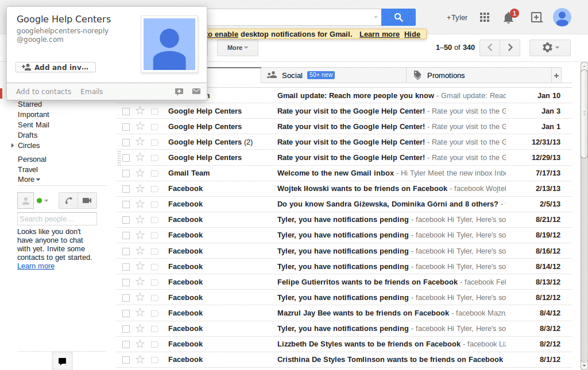Open the +Tyler profile link
This screenshot has height=370, width=588.
coord(457,18)
